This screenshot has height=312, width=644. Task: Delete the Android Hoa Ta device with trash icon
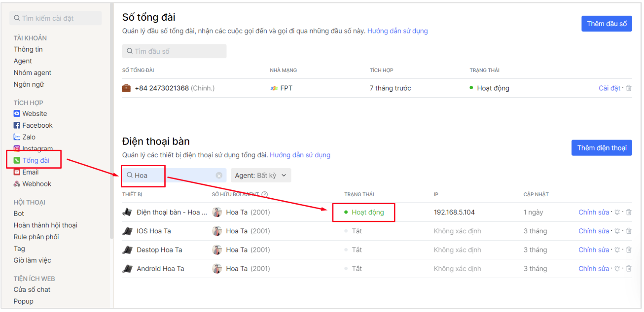628,269
